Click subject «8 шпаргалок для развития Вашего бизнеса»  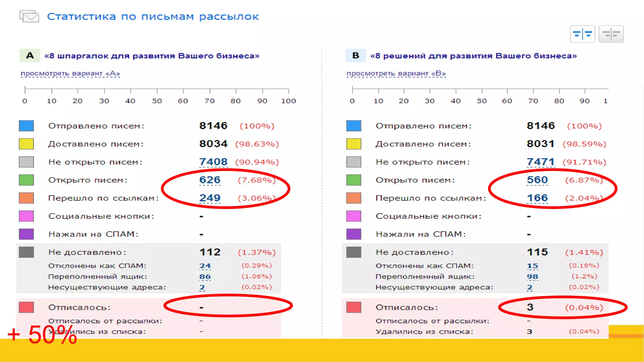[152, 56]
